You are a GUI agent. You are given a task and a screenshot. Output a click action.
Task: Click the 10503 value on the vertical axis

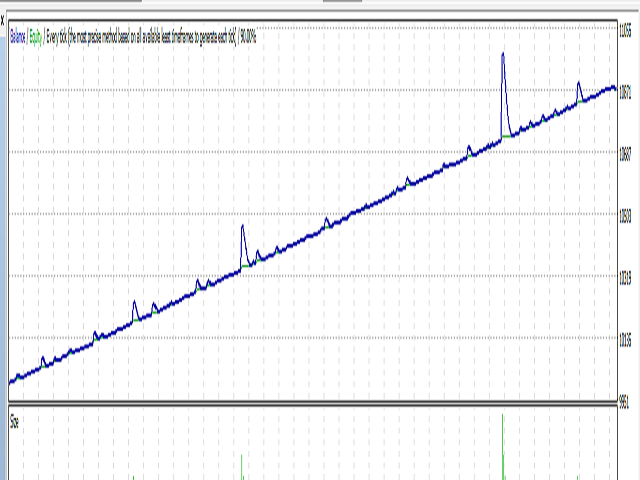(624, 216)
